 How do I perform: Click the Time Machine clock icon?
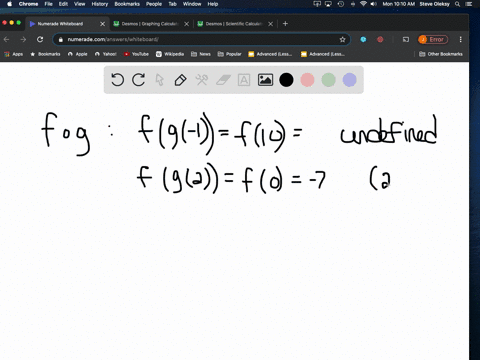coord(341,4)
